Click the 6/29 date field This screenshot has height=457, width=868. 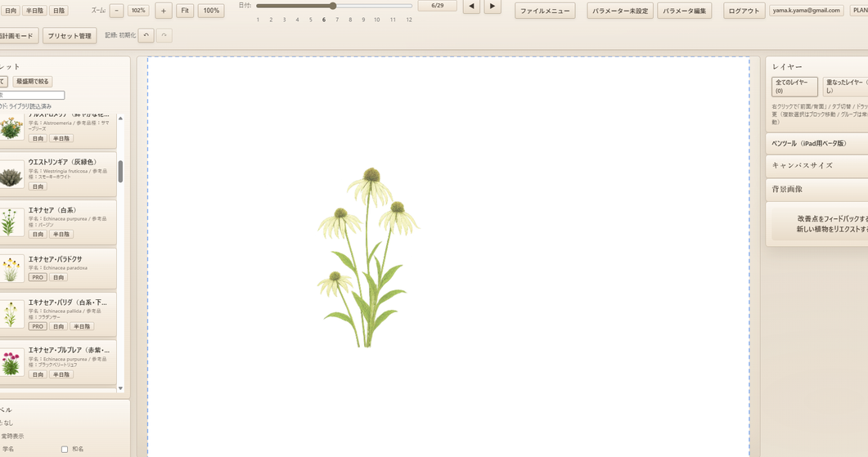pyautogui.click(x=438, y=6)
